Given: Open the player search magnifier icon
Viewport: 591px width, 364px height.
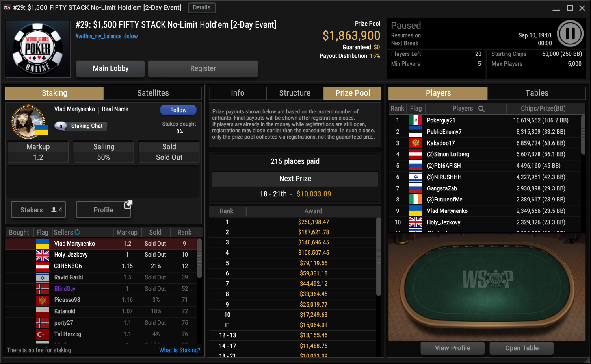Looking at the screenshot, I should (x=481, y=109).
